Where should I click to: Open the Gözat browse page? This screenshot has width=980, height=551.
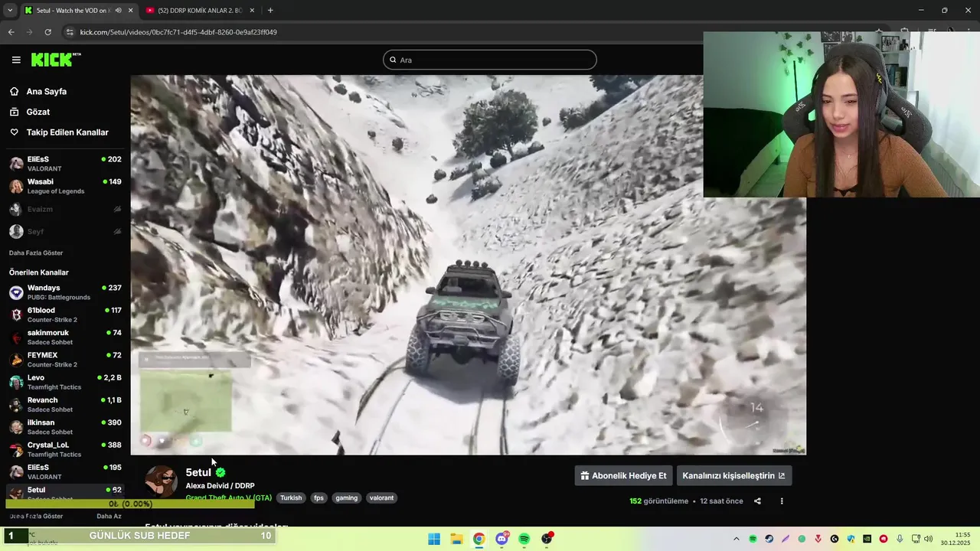[38, 112]
